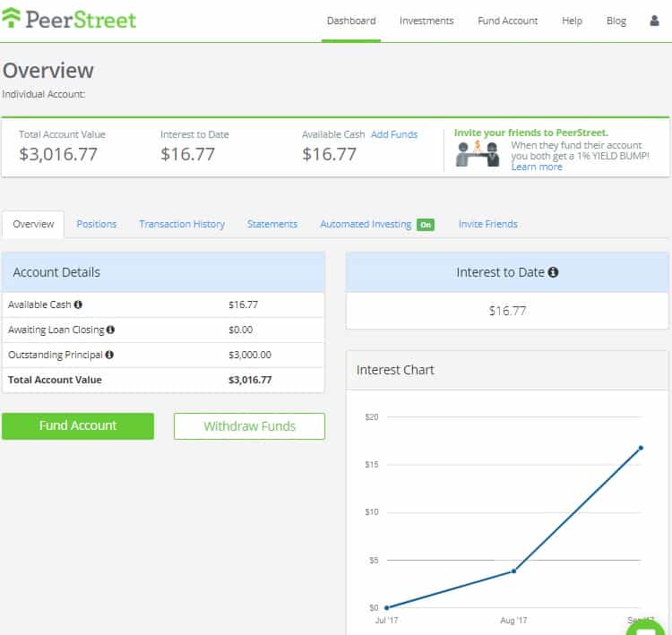Click the Invite your friends to PeerStreet heading

pyautogui.click(x=531, y=133)
